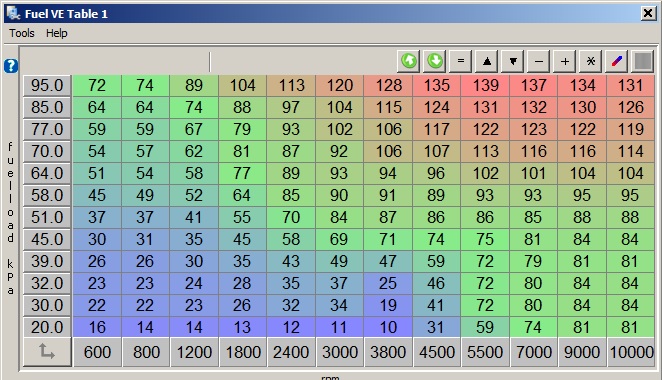Open the Tools menu
The image size is (662, 380).
[22, 33]
